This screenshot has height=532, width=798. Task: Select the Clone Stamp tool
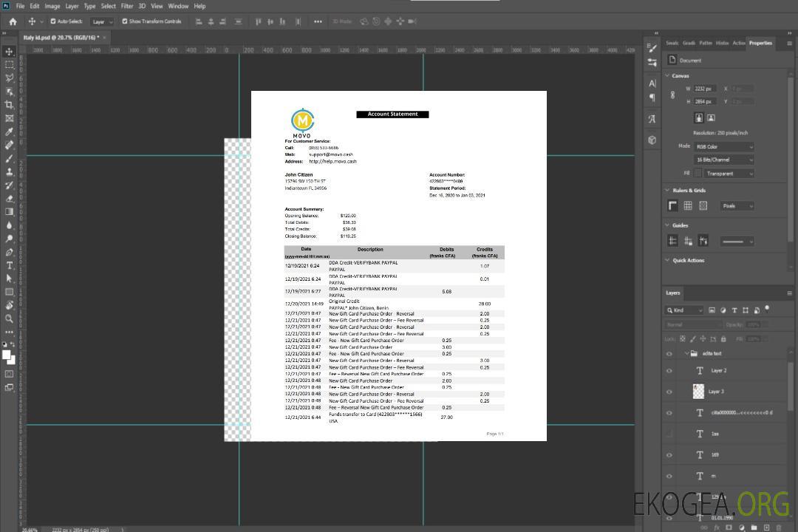tap(9, 171)
